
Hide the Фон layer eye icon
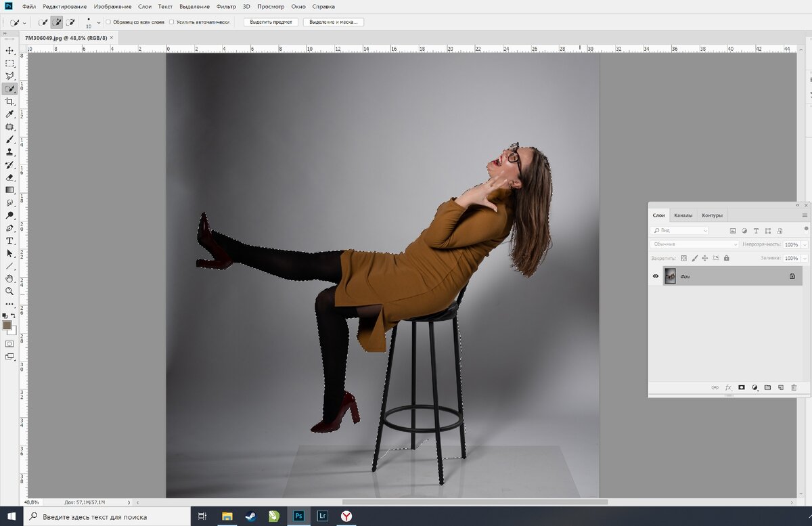656,276
